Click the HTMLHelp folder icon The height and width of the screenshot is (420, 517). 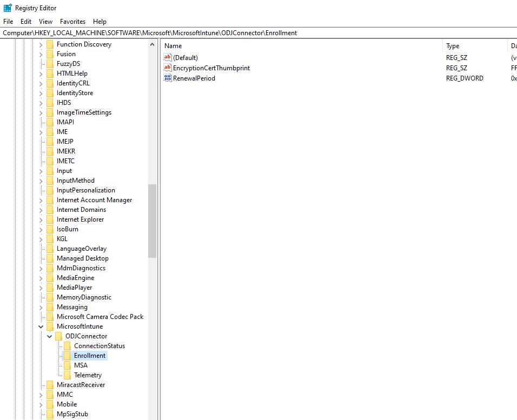[x=50, y=73]
